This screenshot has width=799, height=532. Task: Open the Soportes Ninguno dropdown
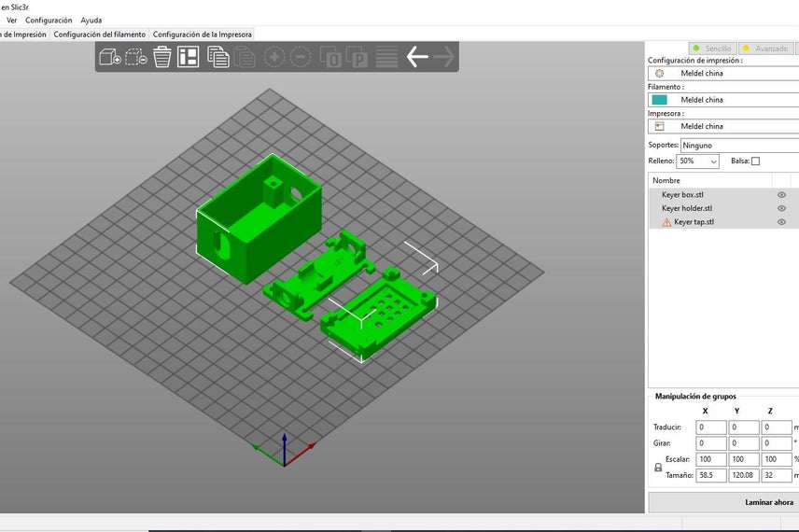pyautogui.click(x=740, y=146)
